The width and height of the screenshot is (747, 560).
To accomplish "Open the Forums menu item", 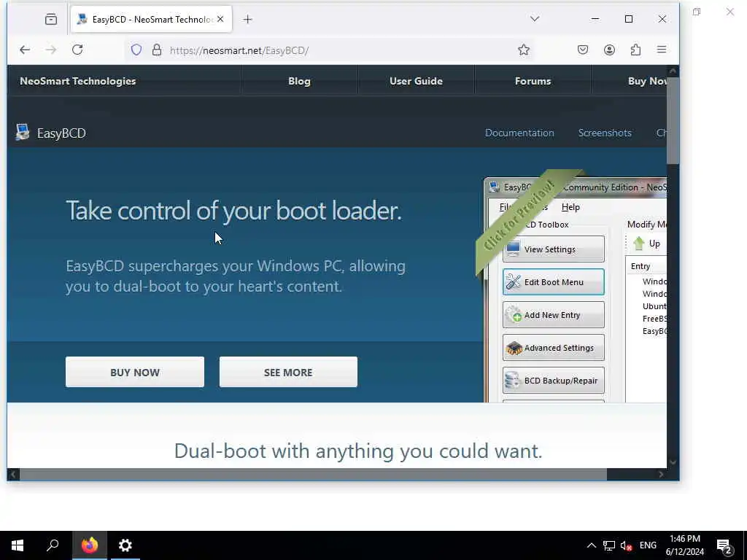I will (533, 81).
